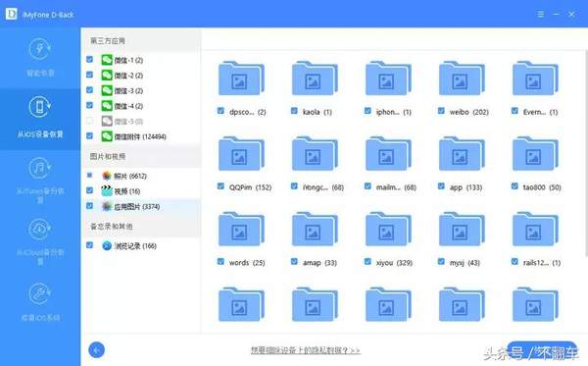Select the 应用图片 (3374) row label
Screen dimensions: 588x366
coord(137,206)
